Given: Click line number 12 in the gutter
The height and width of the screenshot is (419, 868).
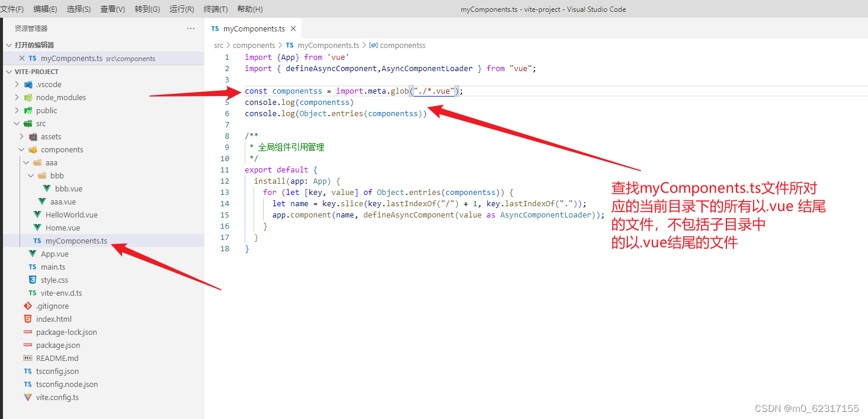Looking at the screenshot, I should [225, 181].
